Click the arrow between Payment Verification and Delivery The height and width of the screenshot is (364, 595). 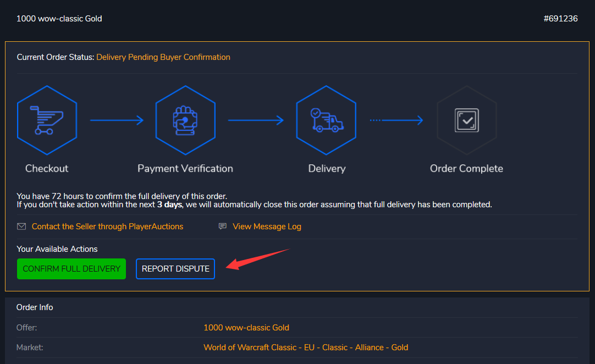[256, 120]
